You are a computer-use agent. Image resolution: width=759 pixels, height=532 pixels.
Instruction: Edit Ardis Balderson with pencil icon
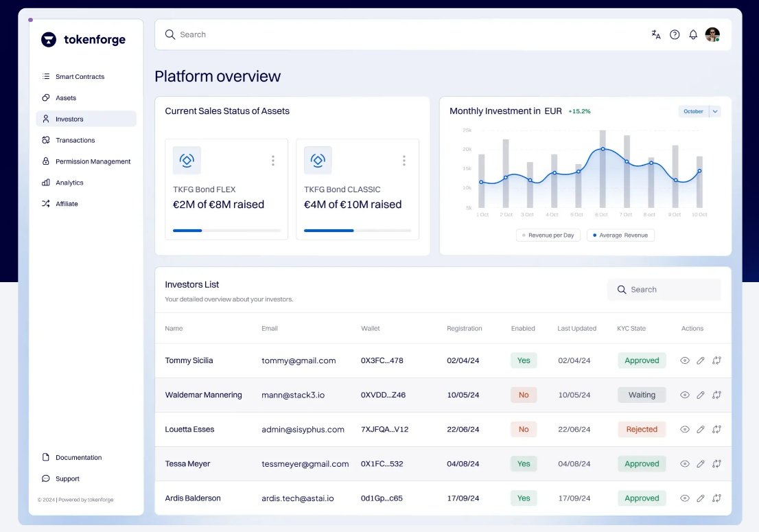[x=701, y=498]
